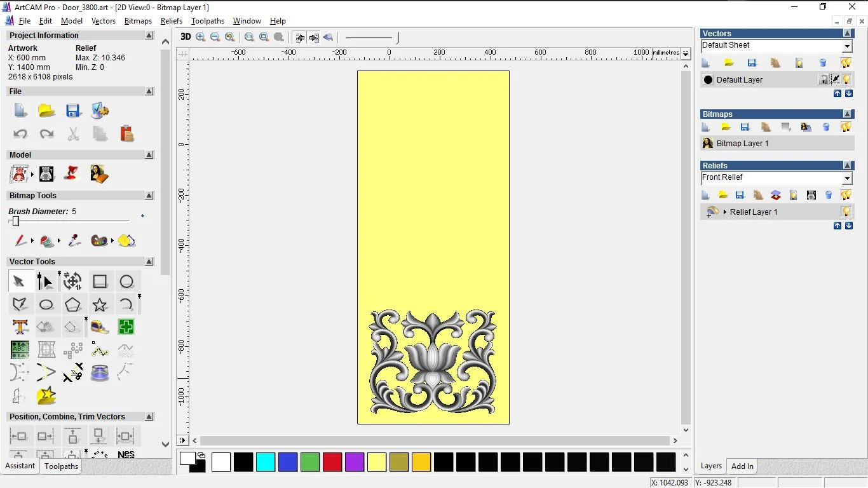Open the Create Vector Text tool
868x488 pixels.
click(x=20, y=327)
